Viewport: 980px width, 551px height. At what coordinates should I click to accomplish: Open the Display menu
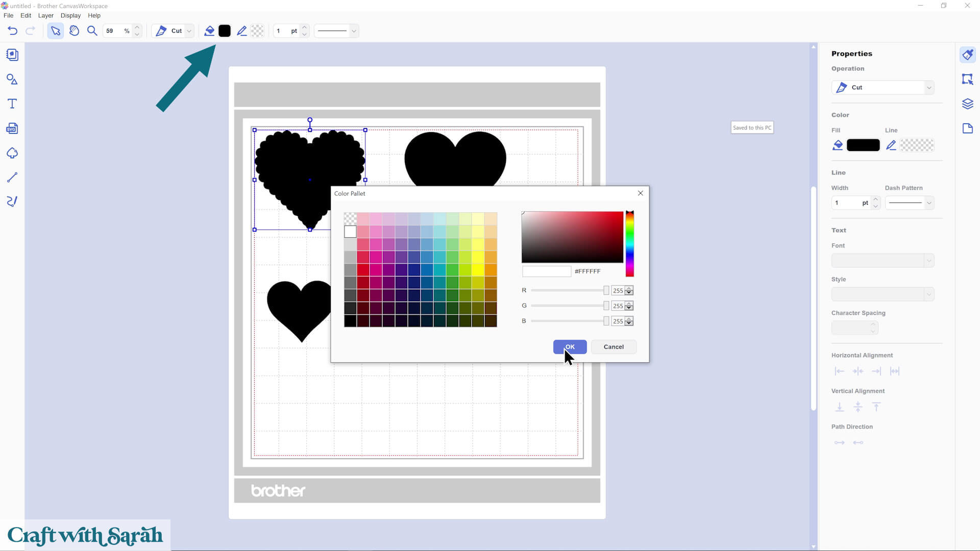(x=70, y=15)
